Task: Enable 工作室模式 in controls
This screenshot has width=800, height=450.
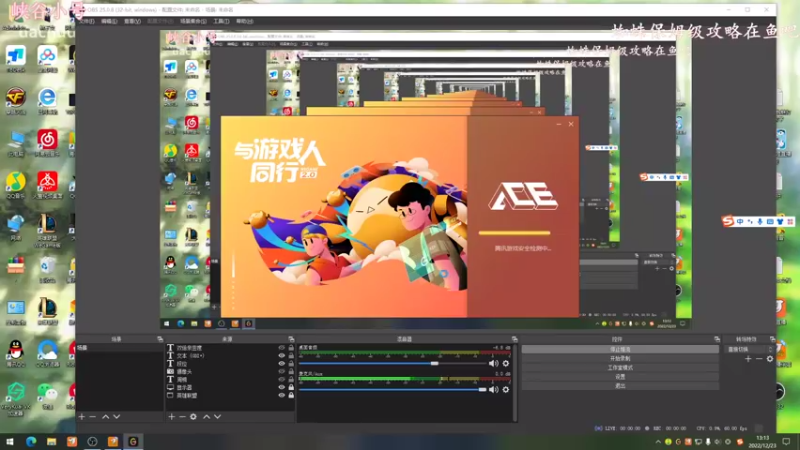Action: point(620,367)
